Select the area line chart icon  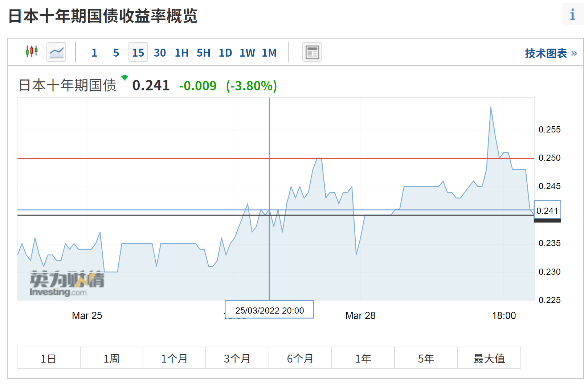(56, 52)
